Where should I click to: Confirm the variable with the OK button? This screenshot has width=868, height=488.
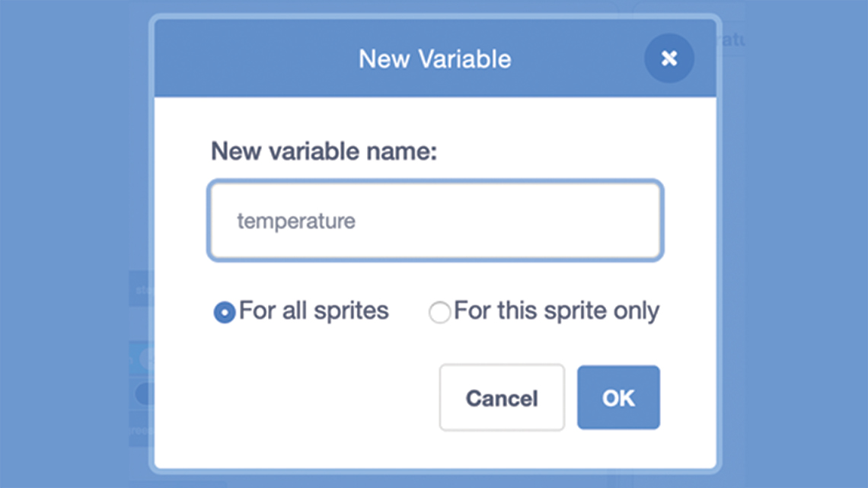click(x=618, y=397)
